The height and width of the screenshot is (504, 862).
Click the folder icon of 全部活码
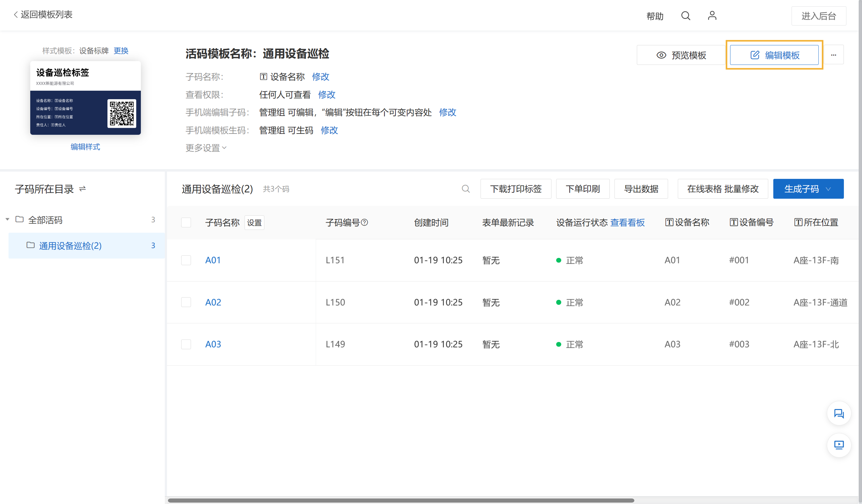pyautogui.click(x=20, y=219)
